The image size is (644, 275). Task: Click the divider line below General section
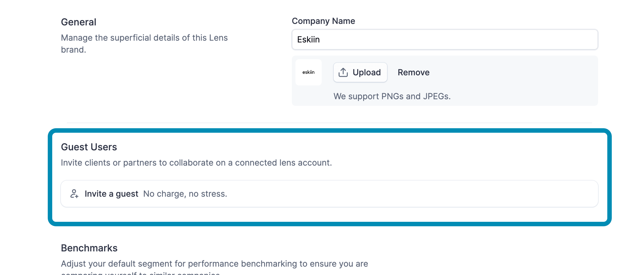click(328, 123)
